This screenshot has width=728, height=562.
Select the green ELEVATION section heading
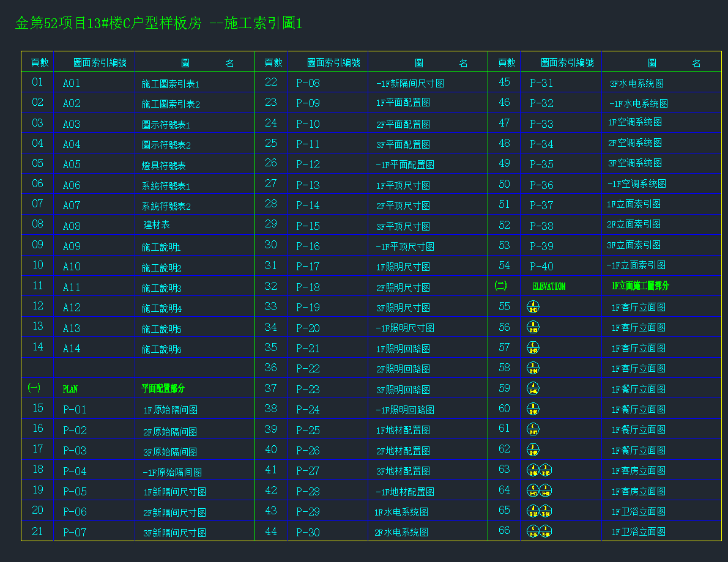click(549, 286)
